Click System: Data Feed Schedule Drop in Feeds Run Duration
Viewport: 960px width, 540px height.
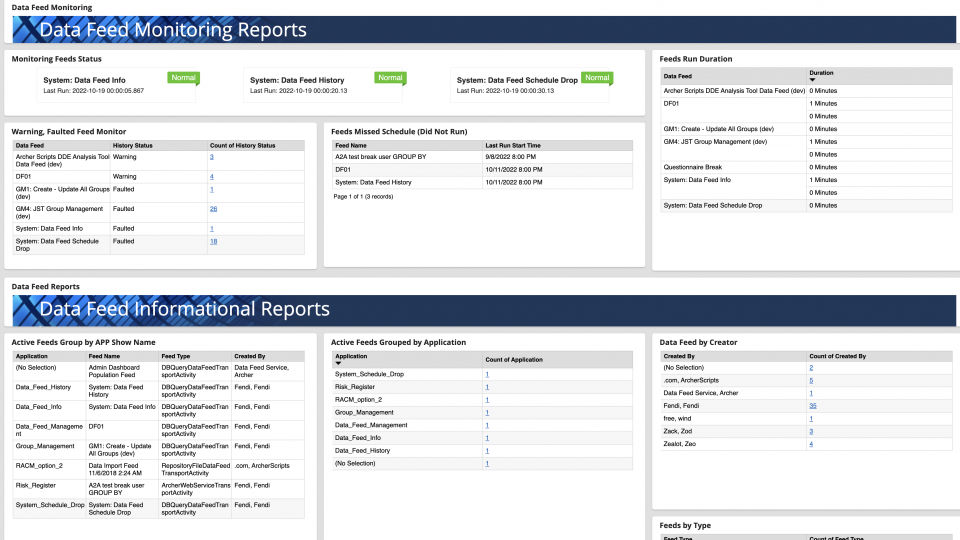[x=713, y=206]
